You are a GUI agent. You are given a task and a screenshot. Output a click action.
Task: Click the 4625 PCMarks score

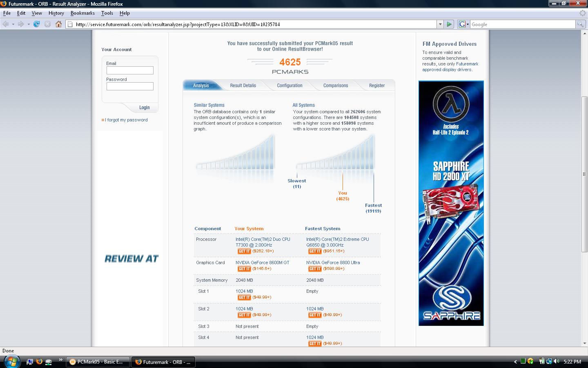coord(290,62)
